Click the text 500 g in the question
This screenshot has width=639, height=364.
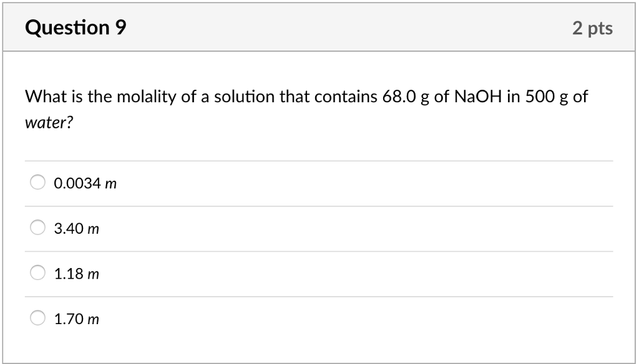[x=545, y=97]
